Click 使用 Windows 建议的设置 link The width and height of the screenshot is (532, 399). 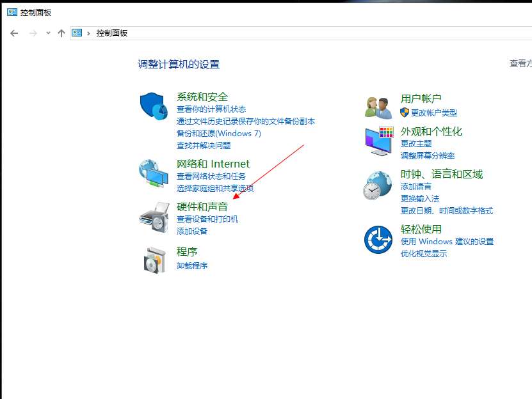click(447, 241)
